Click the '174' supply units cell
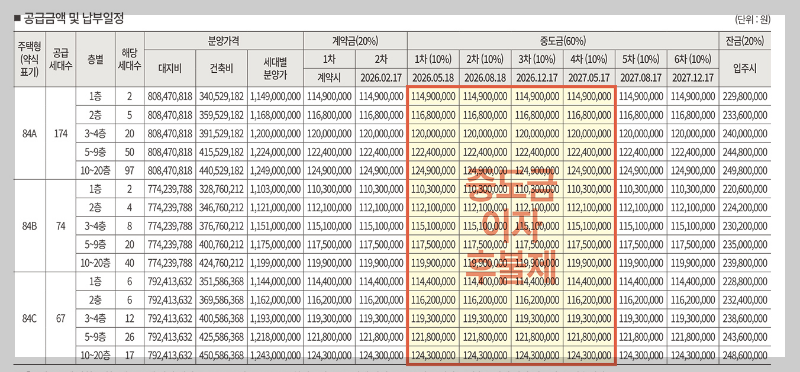Image resolution: width=800 pixels, height=372 pixels. 61,133
